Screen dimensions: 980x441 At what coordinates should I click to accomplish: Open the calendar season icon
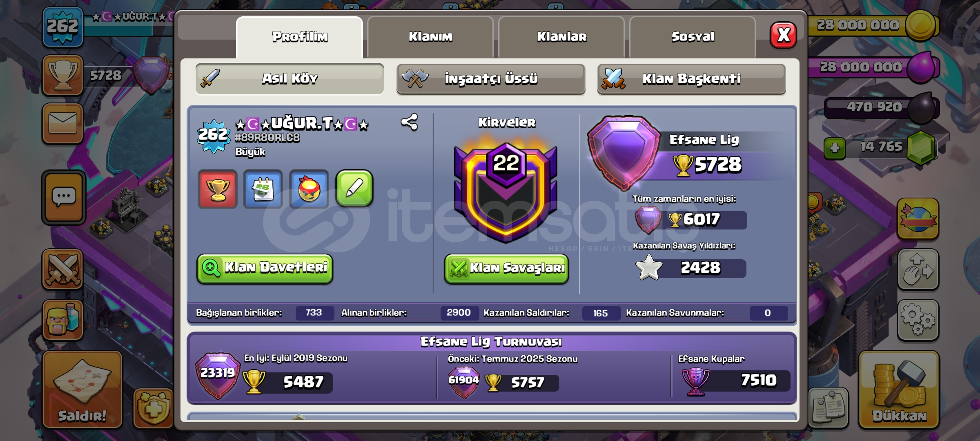click(263, 189)
